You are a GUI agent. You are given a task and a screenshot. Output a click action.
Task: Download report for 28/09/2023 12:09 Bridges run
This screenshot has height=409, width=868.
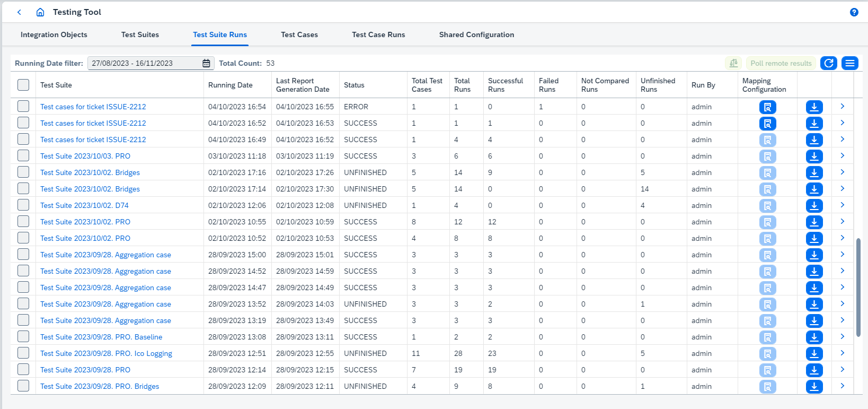click(x=814, y=387)
